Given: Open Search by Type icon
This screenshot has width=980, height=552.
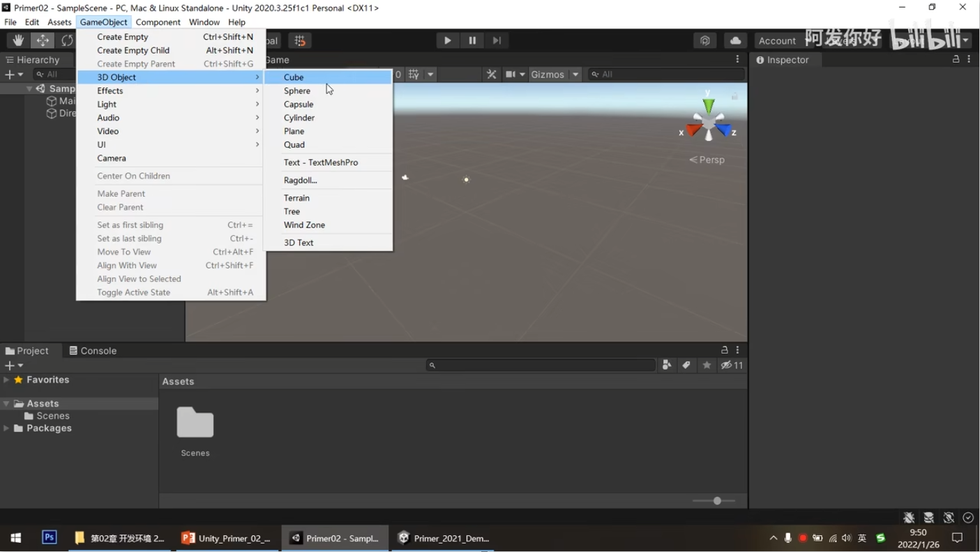Looking at the screenshot, I should [x=667, y=365].
